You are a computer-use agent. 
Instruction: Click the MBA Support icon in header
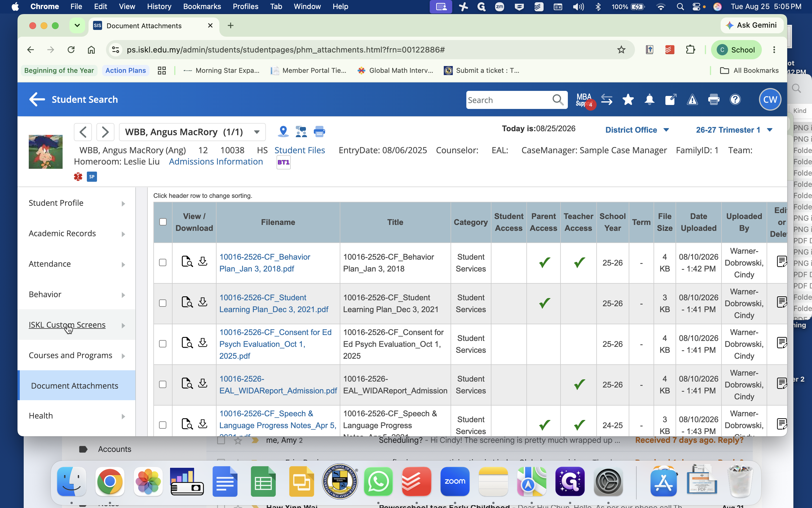point(585,100)
